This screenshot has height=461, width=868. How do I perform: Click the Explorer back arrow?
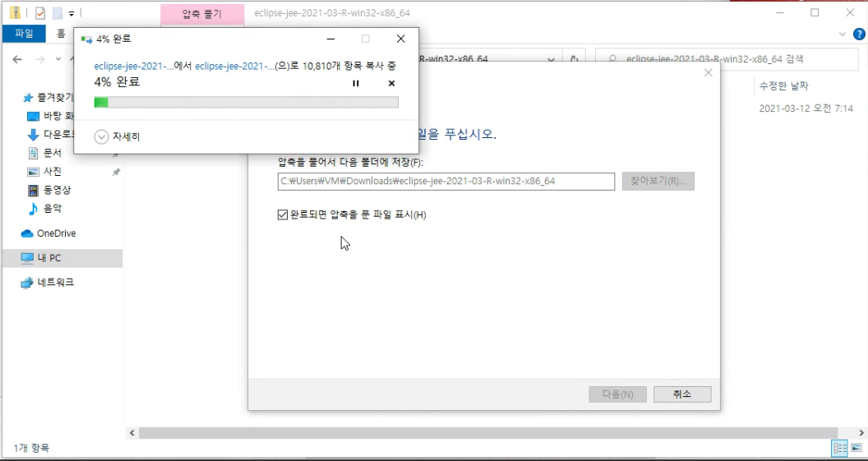click(17, 59)
